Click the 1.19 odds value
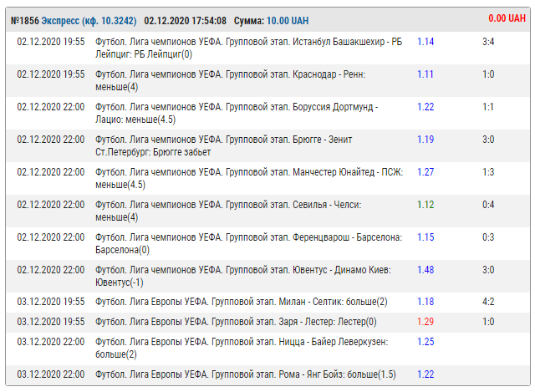Screen dimensions: 535x392 coord(425,140)
